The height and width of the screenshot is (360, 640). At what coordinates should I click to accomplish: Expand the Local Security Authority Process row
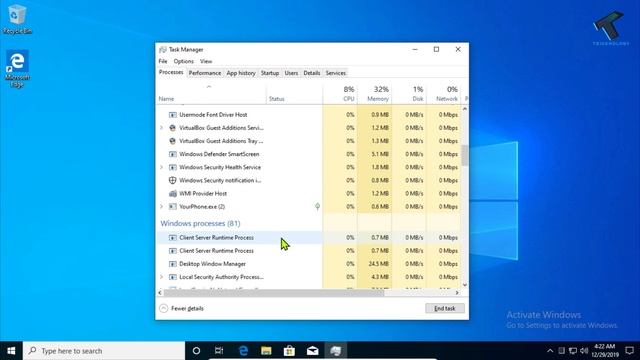coord(161,277)
